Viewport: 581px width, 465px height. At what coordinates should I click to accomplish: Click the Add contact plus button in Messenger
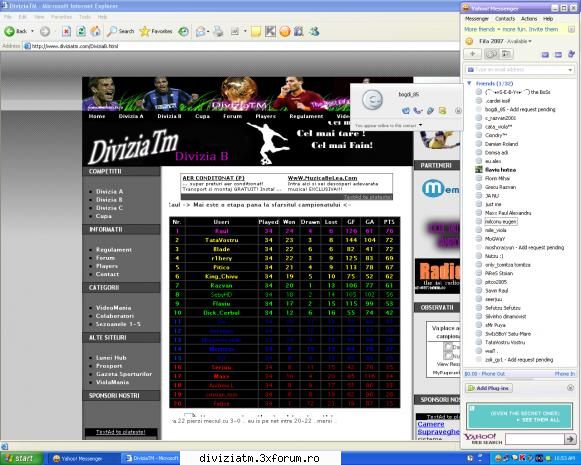tap(472, 54)
